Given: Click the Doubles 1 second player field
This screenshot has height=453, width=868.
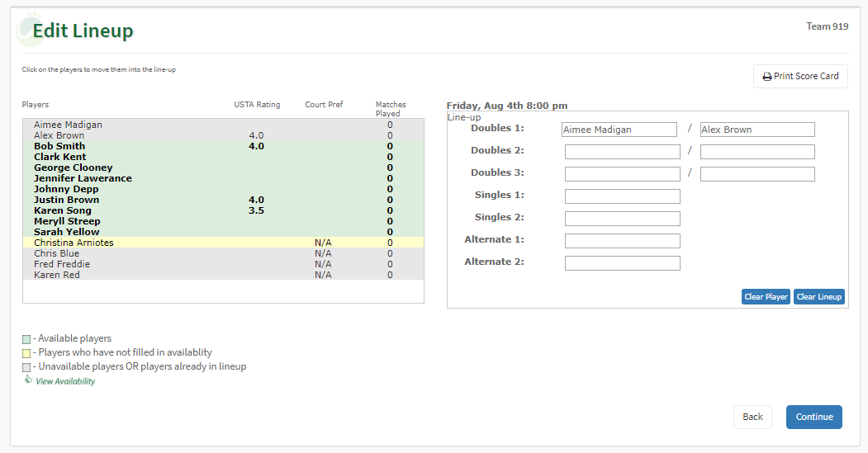Looking at the screenshot, I should tap(757, 130).
